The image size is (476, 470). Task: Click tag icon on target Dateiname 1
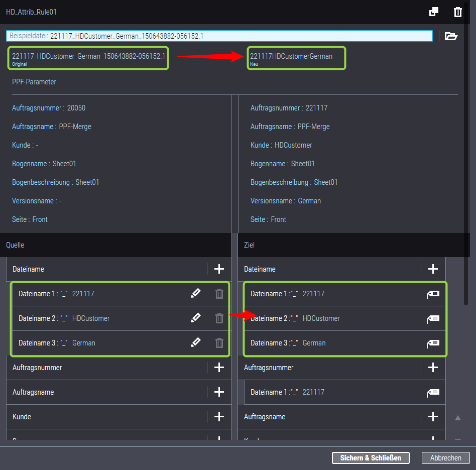click(433, 294)
